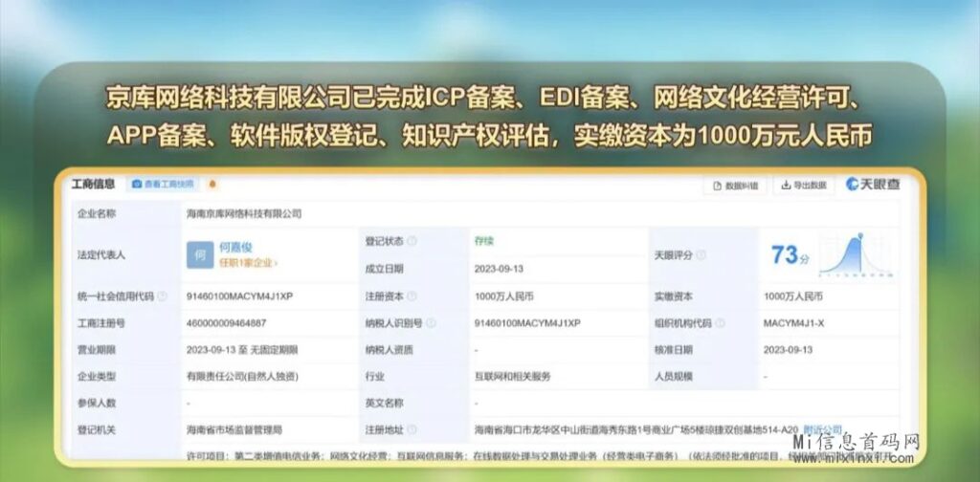Open legal representative 何嘉俊 profile link
The image size is (980, 482).
coord(236,247)
